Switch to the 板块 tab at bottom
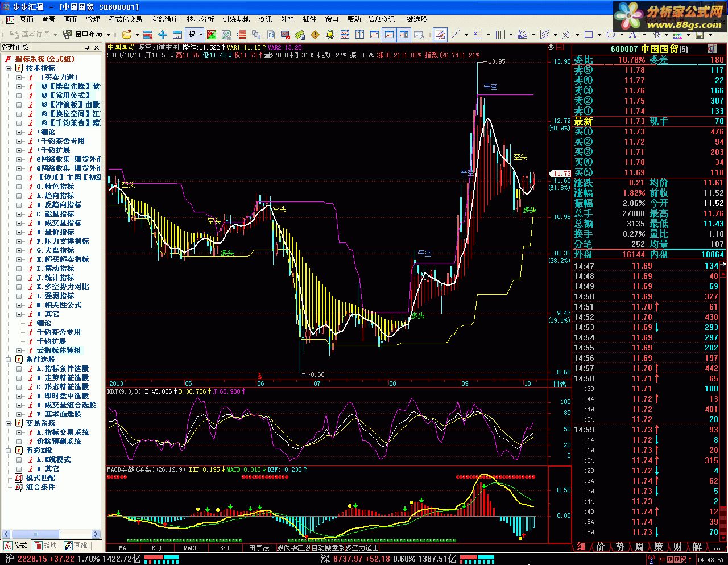 [47, 546]
